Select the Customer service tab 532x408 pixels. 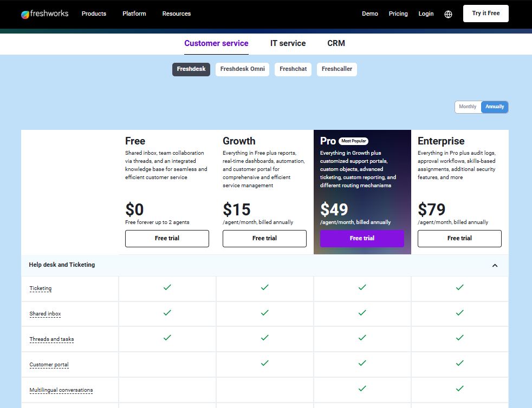[216, 43]
